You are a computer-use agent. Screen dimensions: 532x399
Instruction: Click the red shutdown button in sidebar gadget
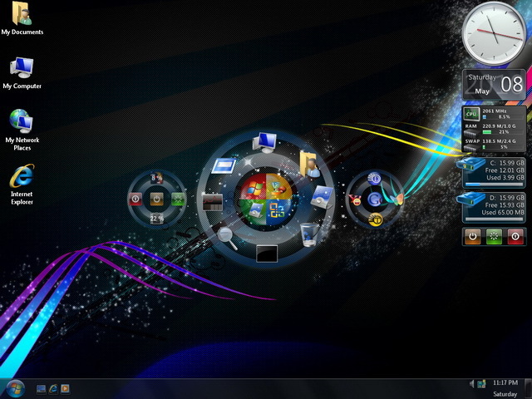(515, 236)
